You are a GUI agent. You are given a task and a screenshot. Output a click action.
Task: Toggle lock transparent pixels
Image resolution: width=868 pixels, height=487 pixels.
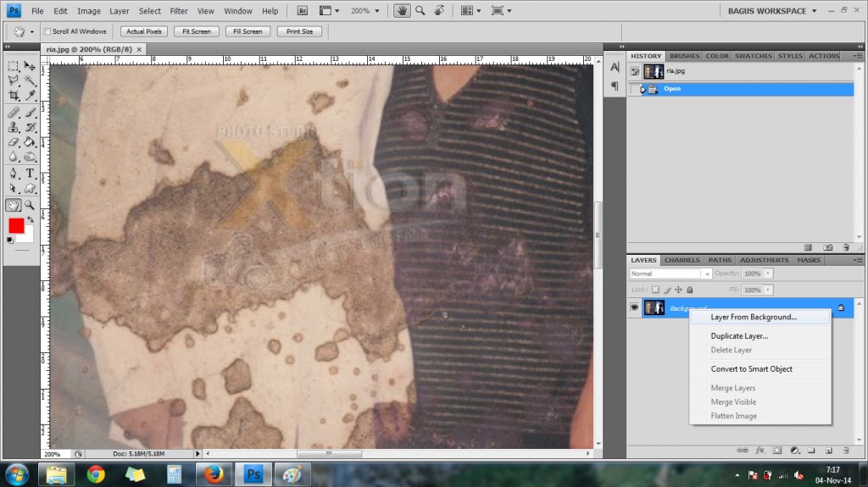(655, 290)
